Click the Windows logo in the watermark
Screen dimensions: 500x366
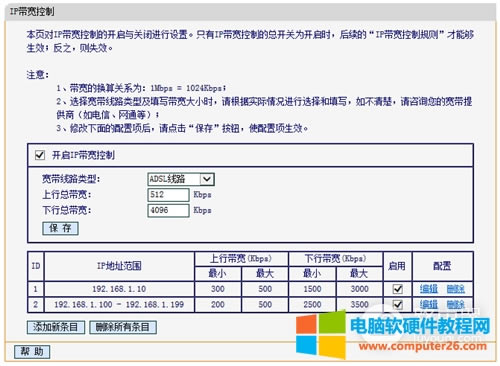point(321,335)
